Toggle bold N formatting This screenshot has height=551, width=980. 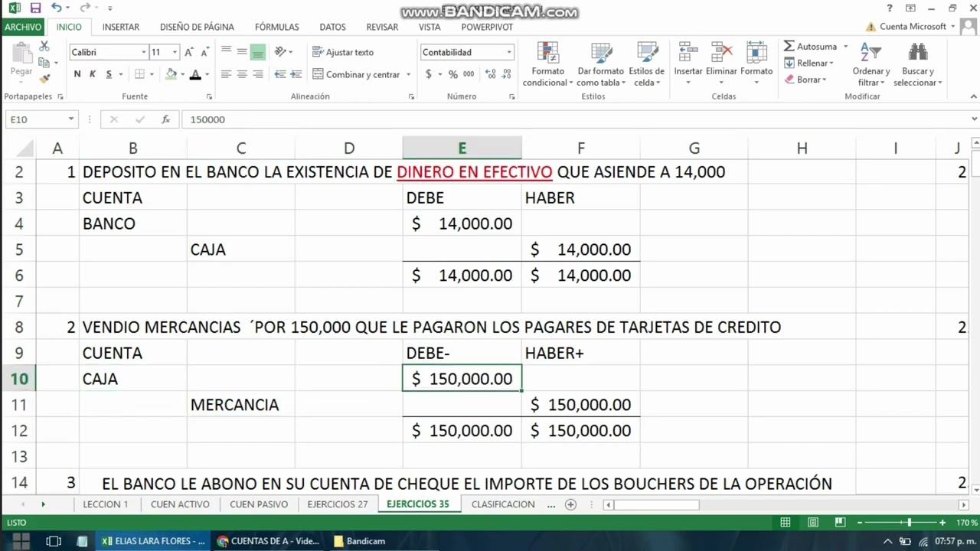click(x=77, y=74)
